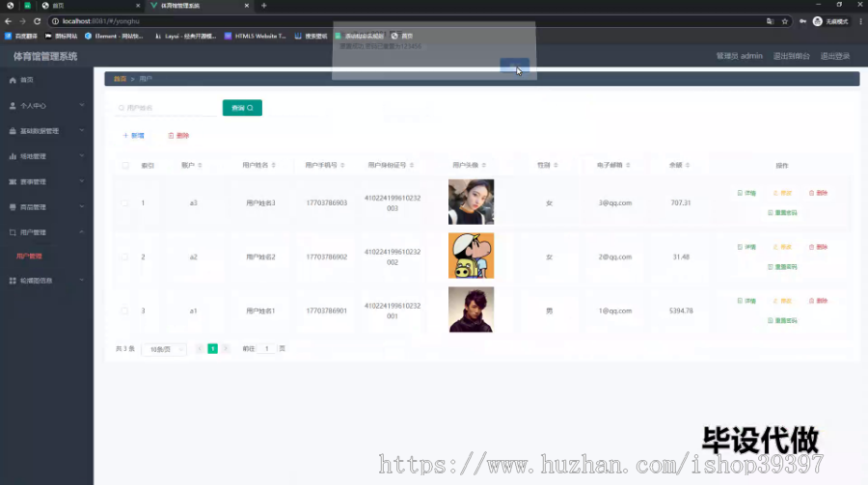Sort table by 性别 column arrows
This screenshot has width=868, height=485.
[556, 165]
